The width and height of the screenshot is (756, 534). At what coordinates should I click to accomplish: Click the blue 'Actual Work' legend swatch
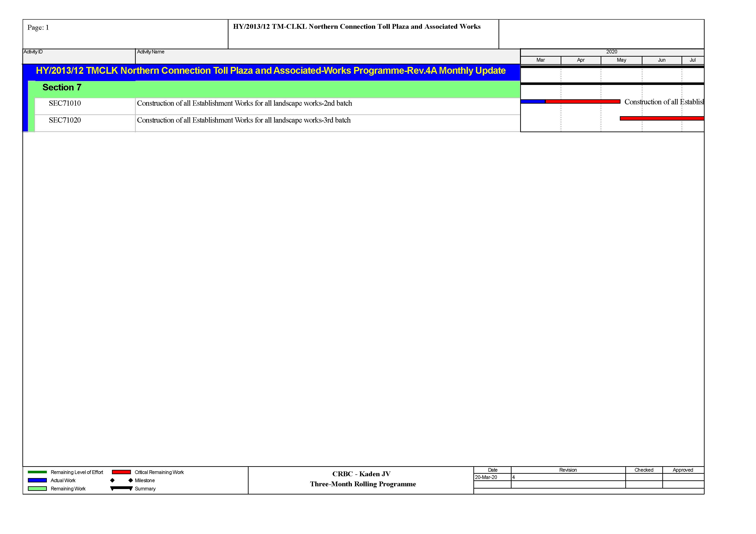coord(37,480)
